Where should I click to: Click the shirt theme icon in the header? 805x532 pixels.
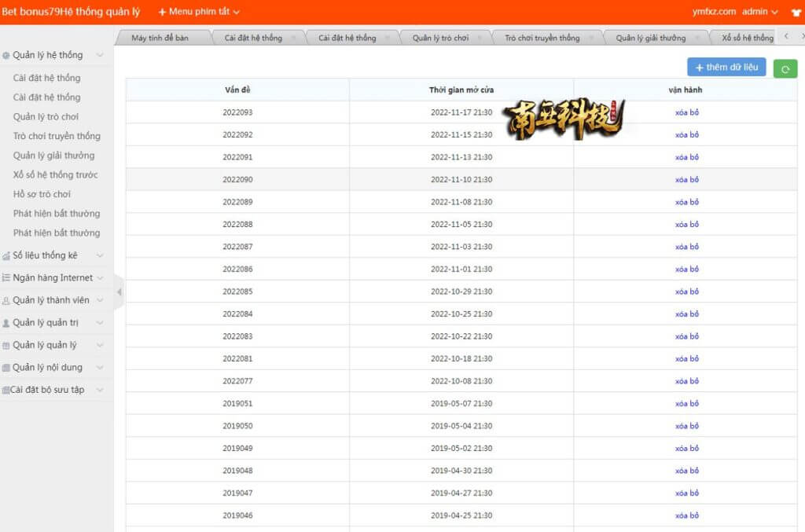(796, 13)
